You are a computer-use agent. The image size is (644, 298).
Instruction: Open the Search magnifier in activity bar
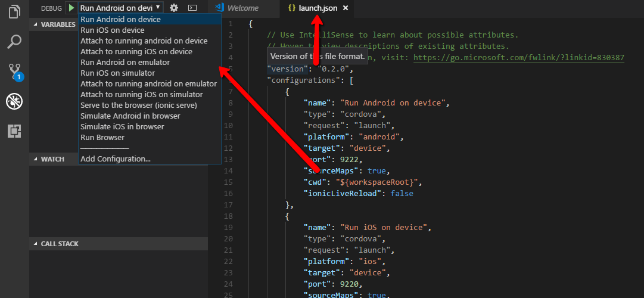pyautogui.click(x=14, y=41)
